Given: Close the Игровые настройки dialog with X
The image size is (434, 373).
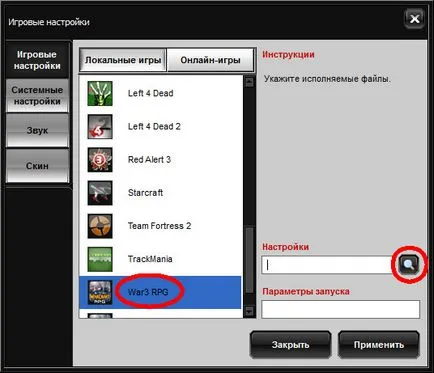Looking at the screenshot, I should click(x=414, y=19).
